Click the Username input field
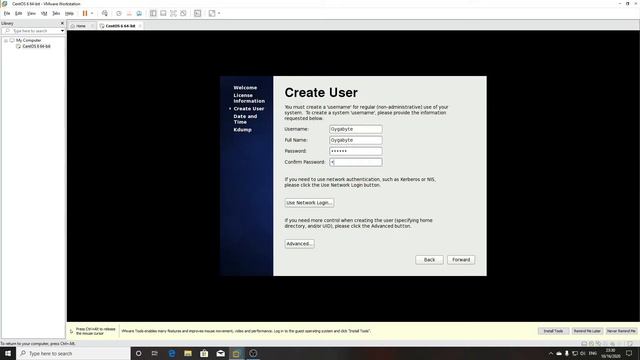The height and width of the screenshot is (360, 640). point(356,129)
